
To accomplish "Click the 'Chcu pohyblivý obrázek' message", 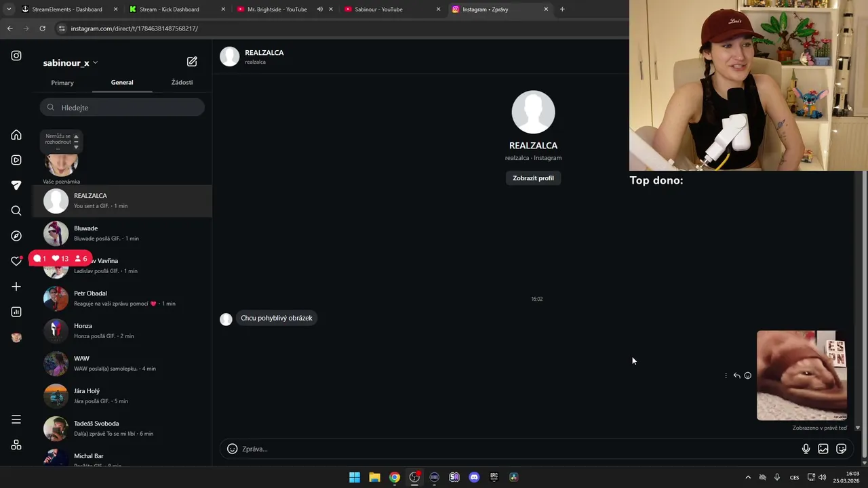I will [277, 318].
